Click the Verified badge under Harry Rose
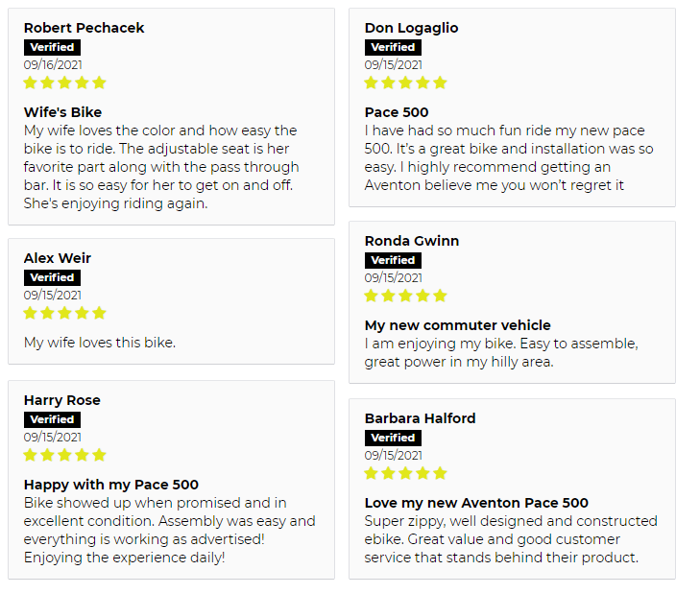Viewport: 700px width, 594px height. click(52, 419)
